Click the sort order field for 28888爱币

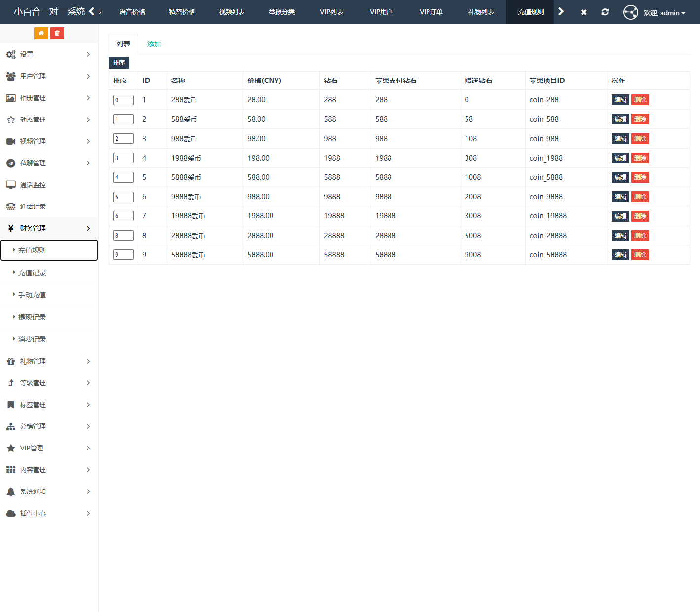(123, 236)
